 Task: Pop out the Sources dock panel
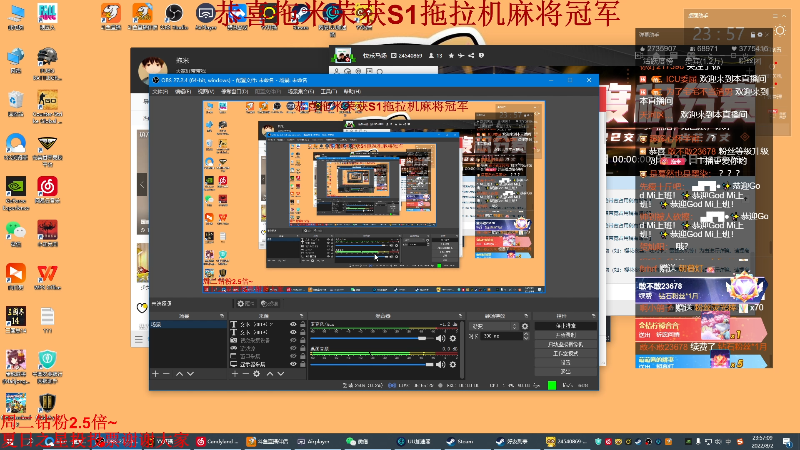(302, 316)
